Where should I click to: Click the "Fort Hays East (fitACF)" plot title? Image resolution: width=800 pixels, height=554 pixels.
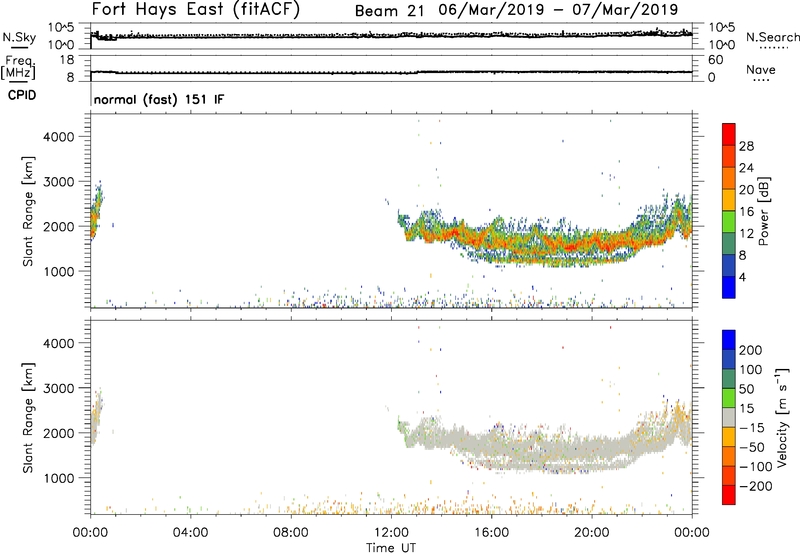[x=196, y=9]
